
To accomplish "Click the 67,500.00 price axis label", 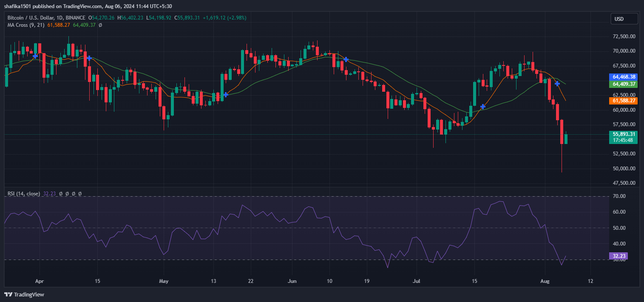I will point(624,66).
